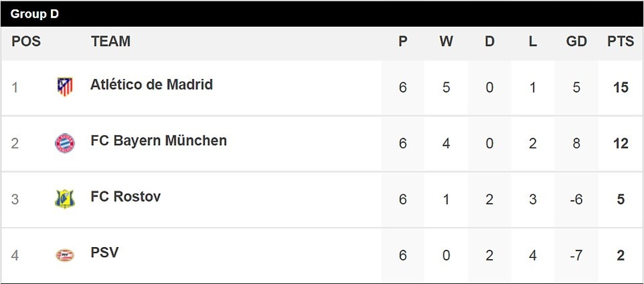Click the W wins column header
This screenshot has width=644, height=284.
(446, 42)
